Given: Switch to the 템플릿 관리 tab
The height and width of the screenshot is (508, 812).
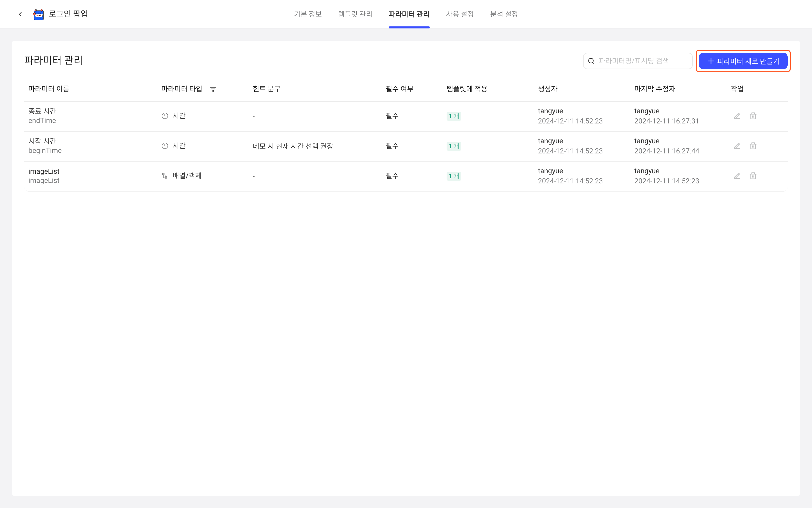Looking at the screenshot, I should coord(355,14).
